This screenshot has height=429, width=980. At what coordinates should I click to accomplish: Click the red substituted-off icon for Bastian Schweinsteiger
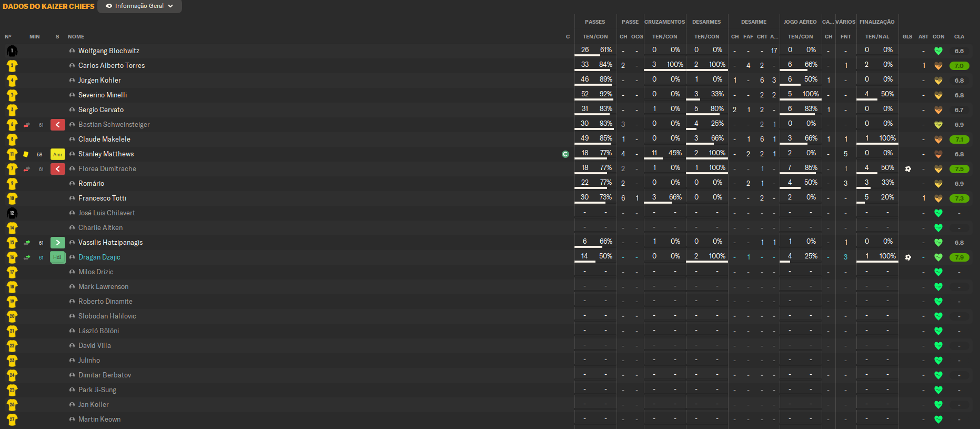click(58, 125)
